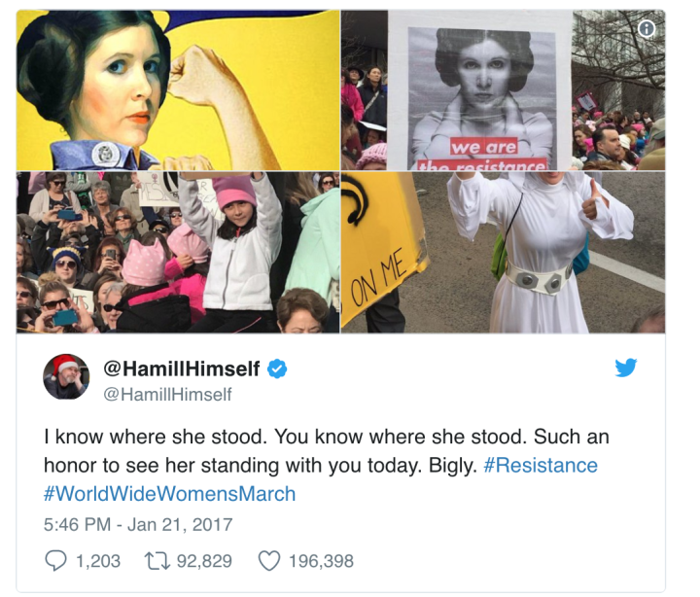
Task: Open the 'we are the resistance' poster photo
Action: pyautogui.click(x=504, y=89)
